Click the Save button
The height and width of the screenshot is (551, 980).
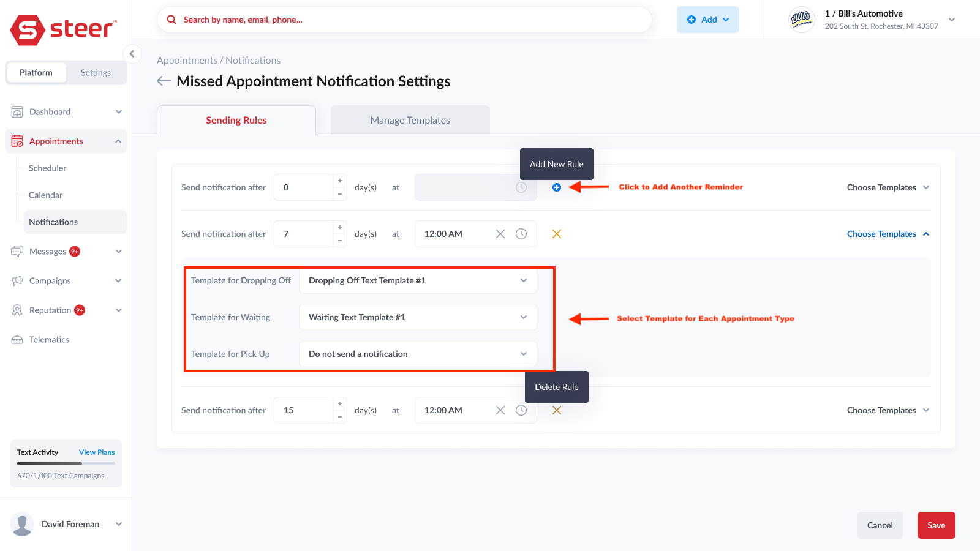936,525
